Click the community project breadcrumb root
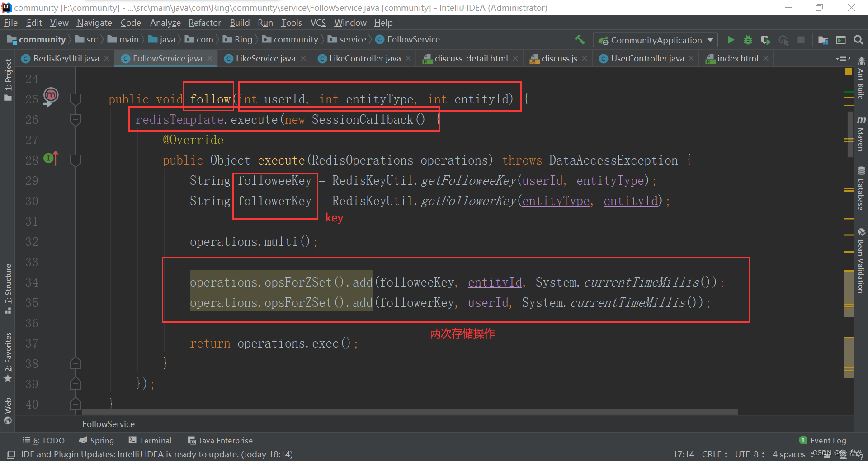This screenshot has height=461, width=868. coord(37,40)
